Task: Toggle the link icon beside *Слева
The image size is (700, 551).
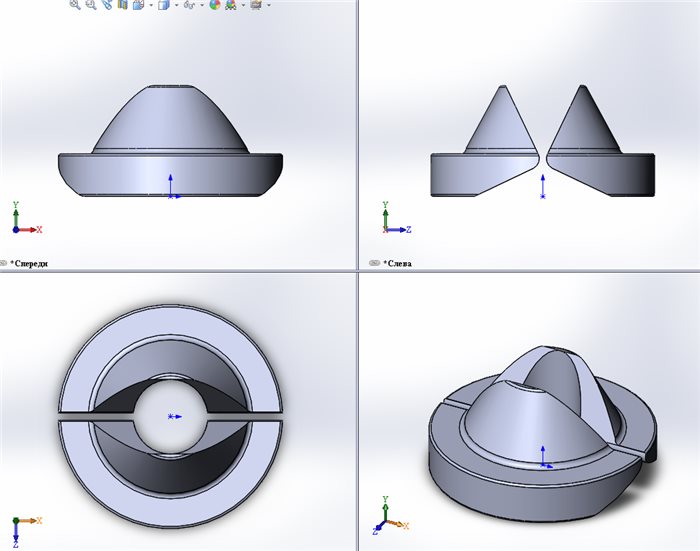Action: tap(375, 263)
